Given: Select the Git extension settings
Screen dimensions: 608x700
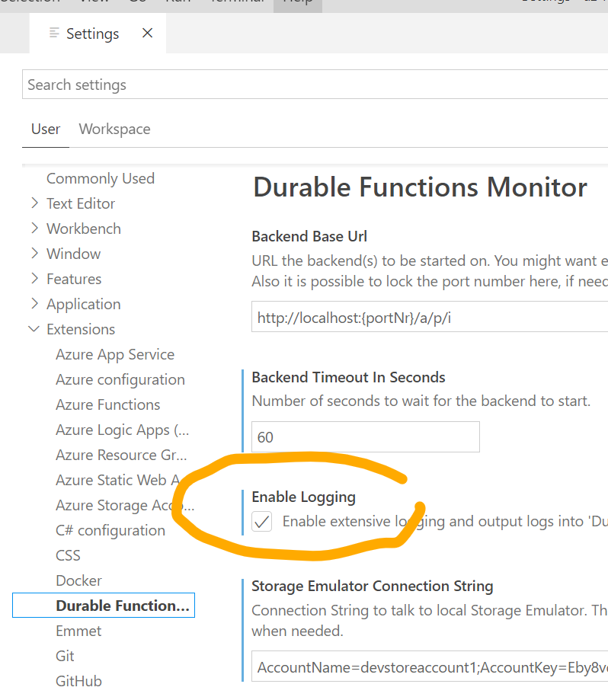Looking at the screenshot, I should 65,656.
